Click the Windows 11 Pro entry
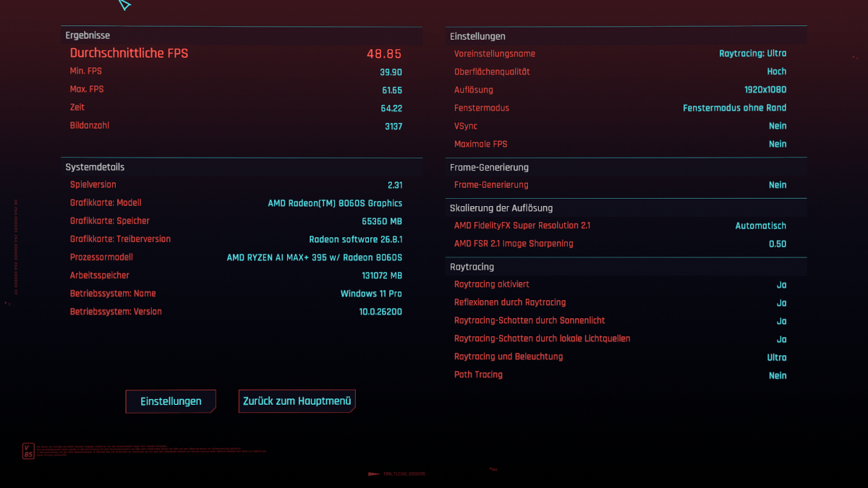This screenshot has height=488, width=868. point(371,294)
